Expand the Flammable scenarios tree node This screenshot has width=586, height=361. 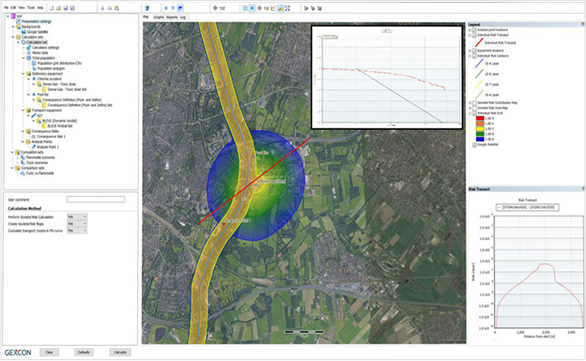pyautogui.click(x=18, y=157)
